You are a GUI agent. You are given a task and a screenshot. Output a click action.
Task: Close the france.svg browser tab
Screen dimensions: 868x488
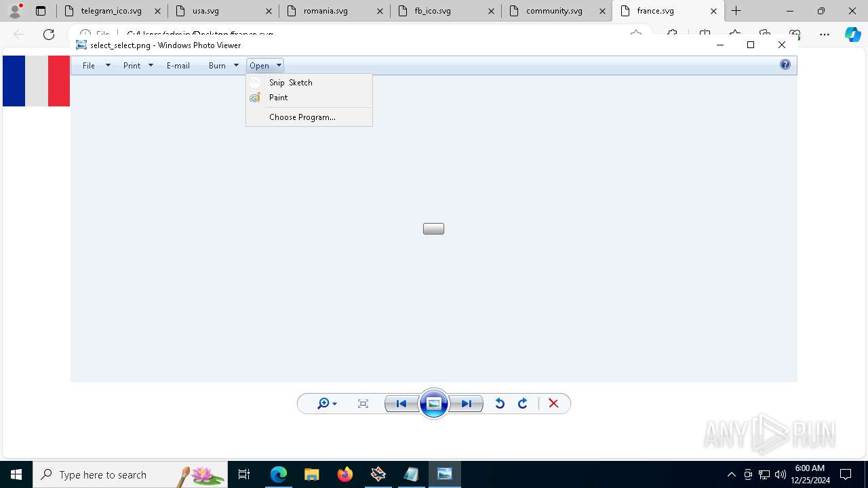click(713, 11)
